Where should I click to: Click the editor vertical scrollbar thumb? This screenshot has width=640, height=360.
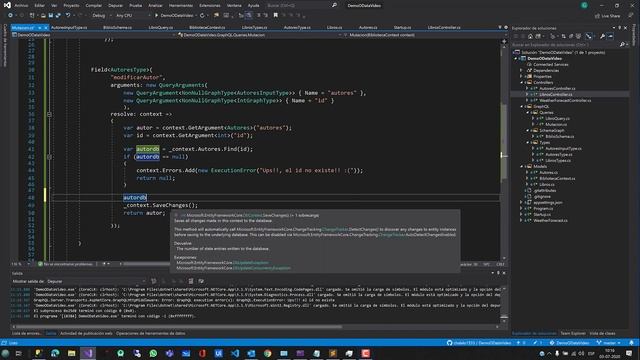point(504,141)
